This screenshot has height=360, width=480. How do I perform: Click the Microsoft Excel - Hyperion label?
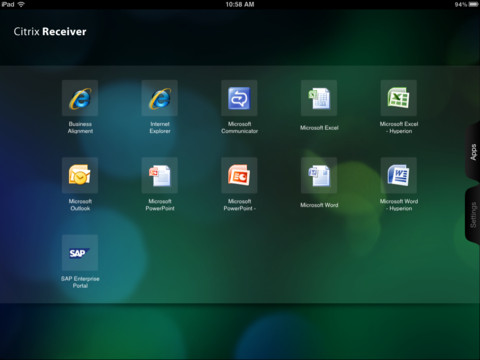[x=399, y=127]
